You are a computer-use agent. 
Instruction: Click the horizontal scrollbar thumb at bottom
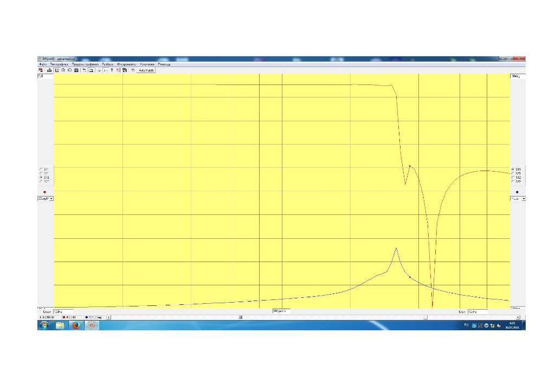pyautogui.click(x=241, y=317)
